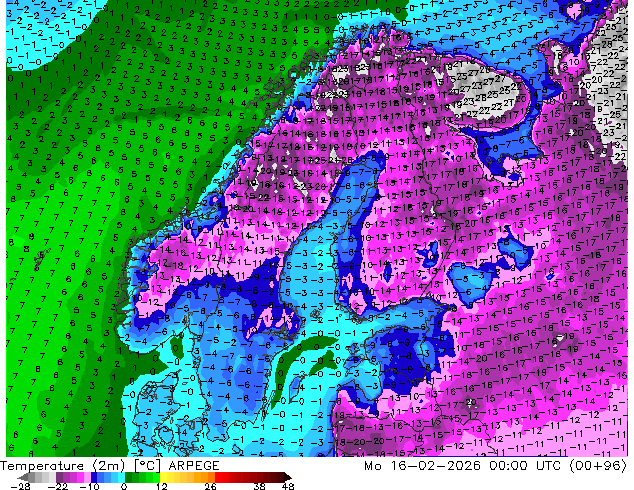The width and height of the screenshot is (634, 490).
Task: Click the "00:00 UTC" time text
Action: (x=525, y=466)
